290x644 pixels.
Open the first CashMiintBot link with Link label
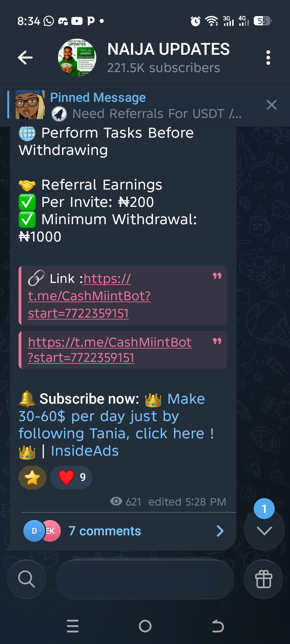pyautogui.click(x=89, y=296)
